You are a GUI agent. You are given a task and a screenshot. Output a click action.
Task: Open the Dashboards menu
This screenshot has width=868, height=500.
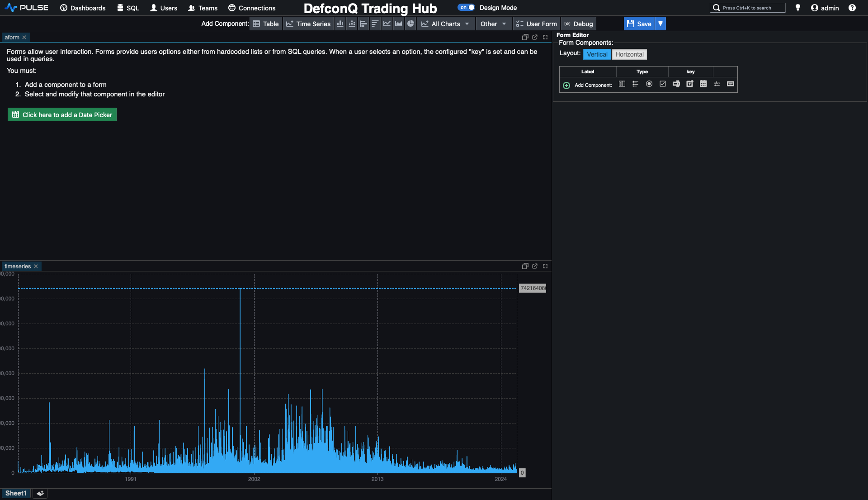tap(82, 8)
